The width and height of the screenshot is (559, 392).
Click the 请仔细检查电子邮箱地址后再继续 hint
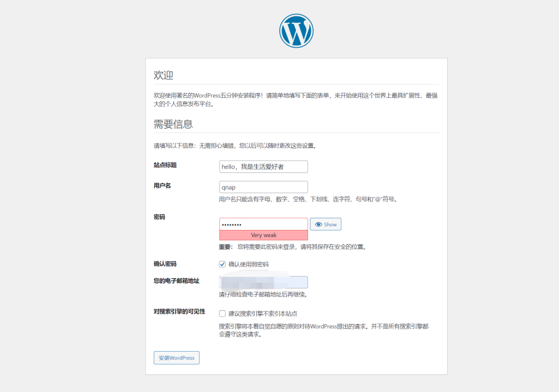coord(263,294)
